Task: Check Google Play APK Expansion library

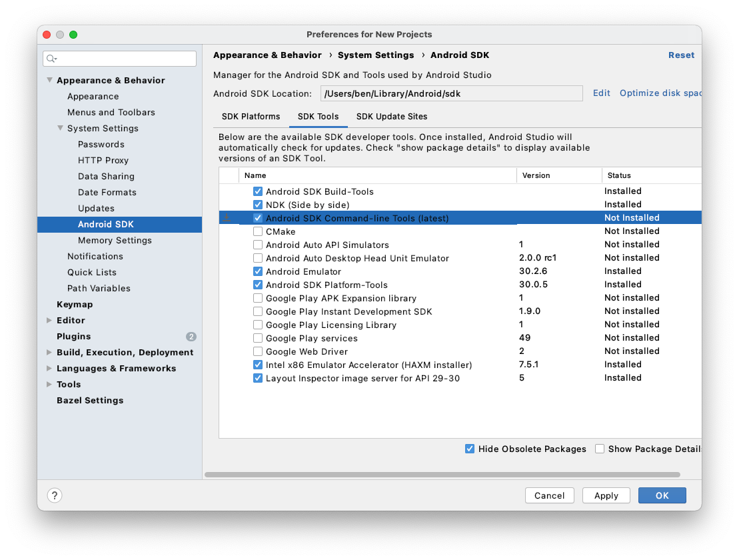Action: pos(258,298)
